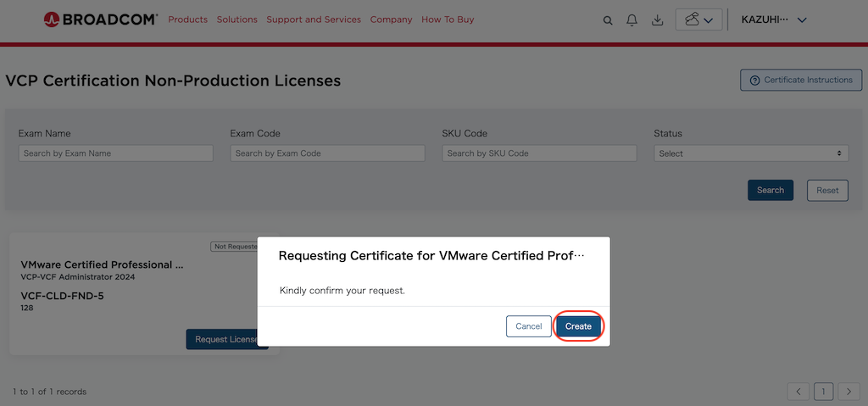
Task: Click the Reset button
Action: click(x=827, y=190)
